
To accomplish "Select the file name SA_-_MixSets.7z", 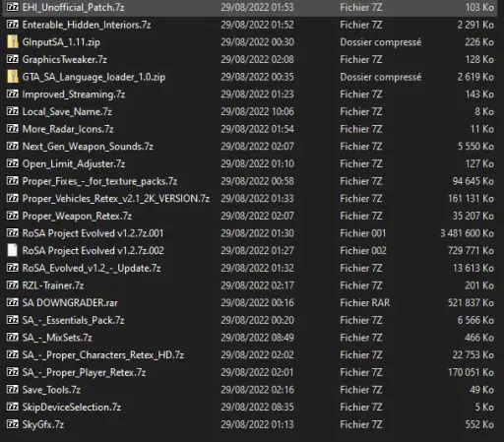I will coord(57,338).
